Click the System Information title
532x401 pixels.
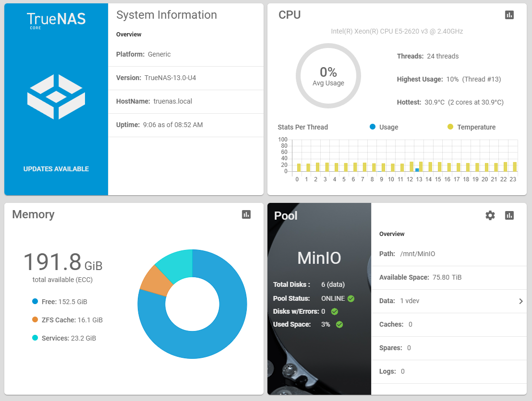166,15
